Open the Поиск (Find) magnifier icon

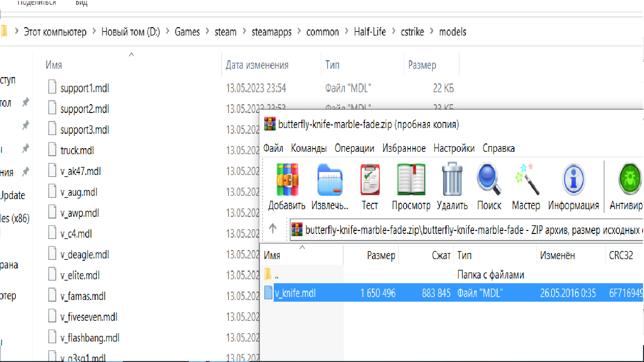pyautogui.click(x=489, y=180)
